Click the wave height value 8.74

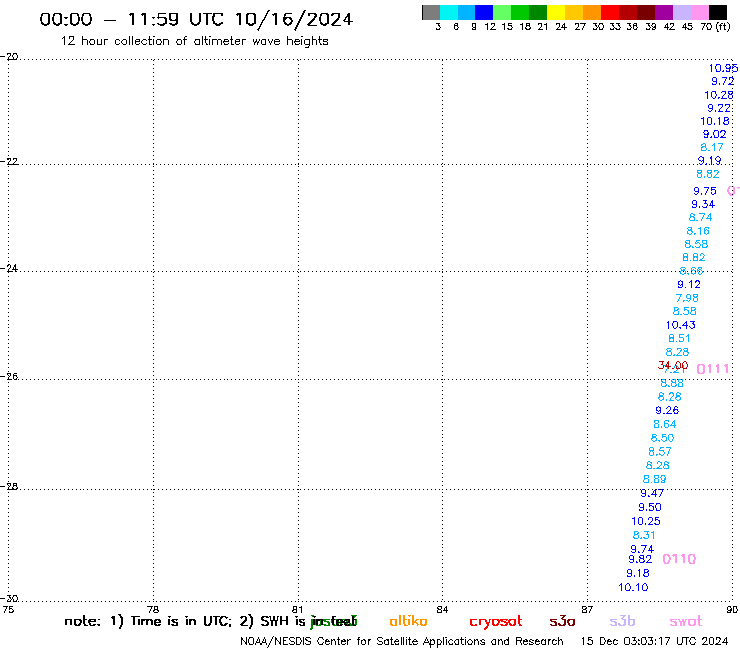(x=700, y=218)
